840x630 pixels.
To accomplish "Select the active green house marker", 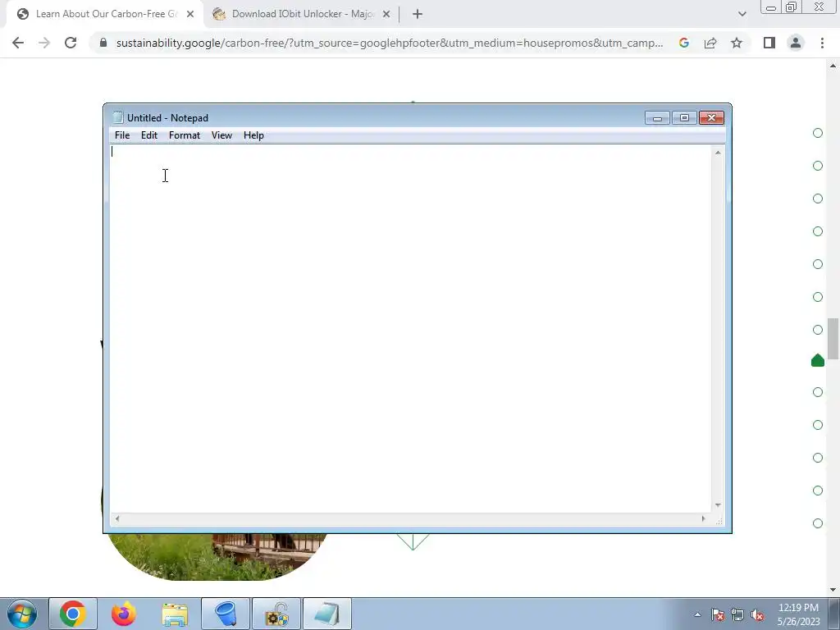I will click(818, 361).
